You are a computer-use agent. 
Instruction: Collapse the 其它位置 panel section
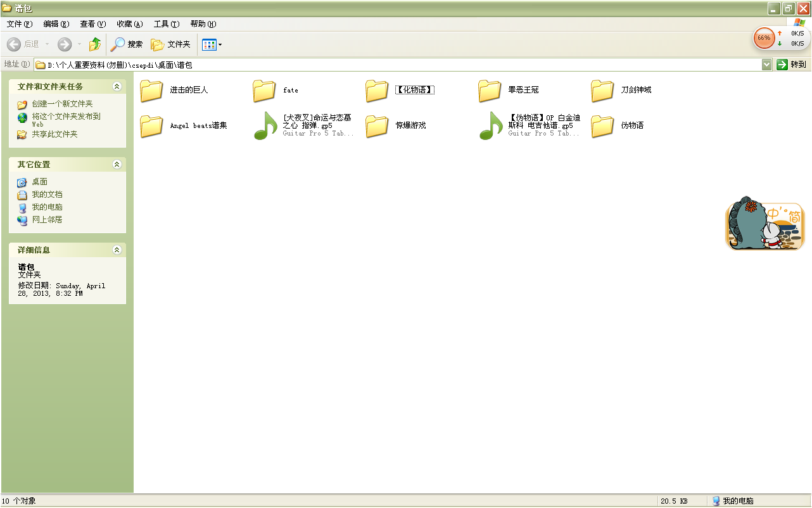coord(117,164)
